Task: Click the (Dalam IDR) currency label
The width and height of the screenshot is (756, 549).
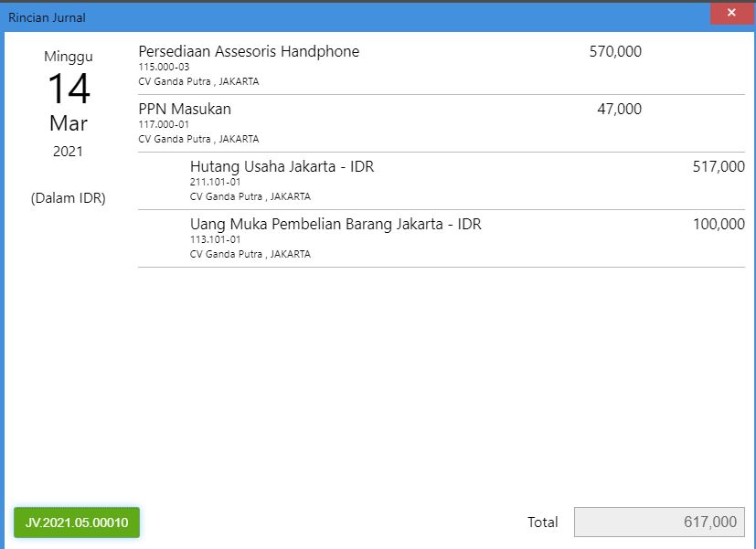Action: (68, 198)
